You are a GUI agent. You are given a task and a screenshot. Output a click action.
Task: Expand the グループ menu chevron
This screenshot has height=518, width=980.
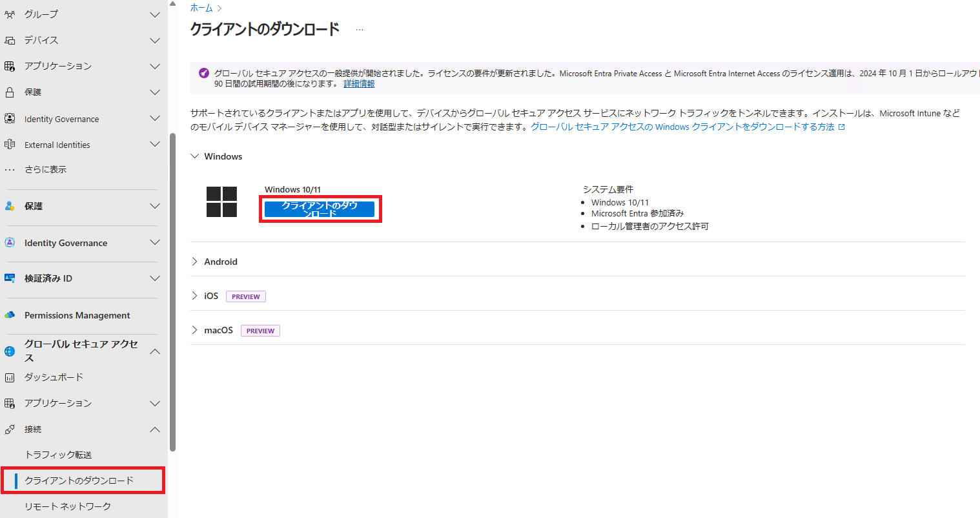[x=155, y=14]
